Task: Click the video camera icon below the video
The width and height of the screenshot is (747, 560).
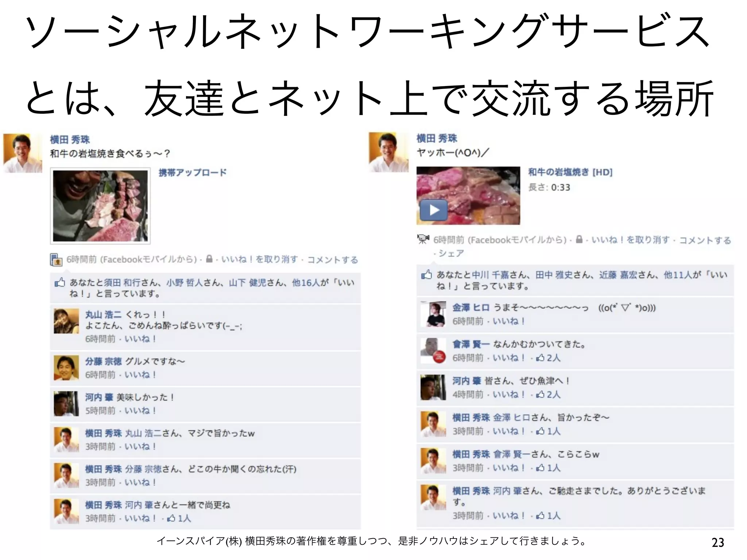Action: pyautogui.click(x=423, y=239)
